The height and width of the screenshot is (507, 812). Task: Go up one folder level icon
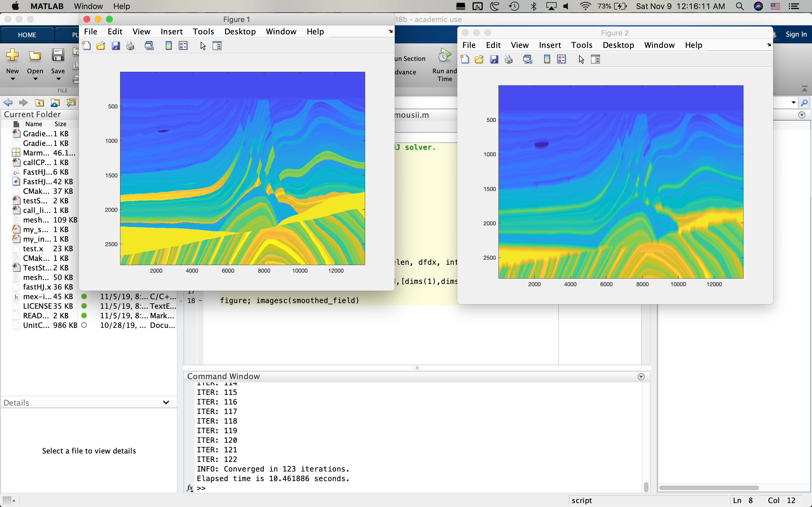(x=39, y=103)
